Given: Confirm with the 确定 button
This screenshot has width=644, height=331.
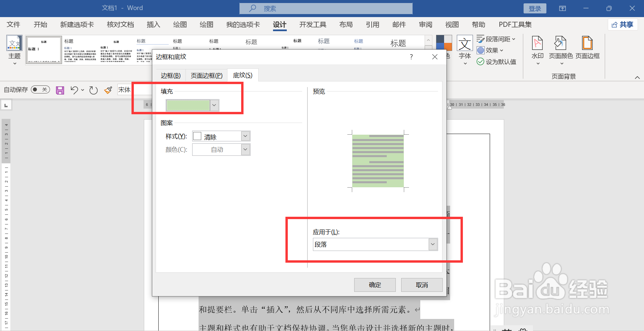Looking at the screenshot, I should [375, 285].
